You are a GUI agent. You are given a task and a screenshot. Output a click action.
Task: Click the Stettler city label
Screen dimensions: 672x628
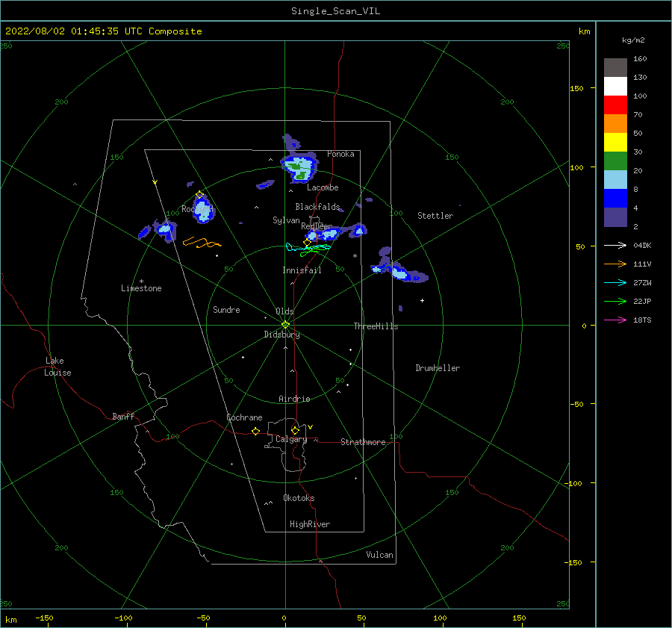coord(435,216)
